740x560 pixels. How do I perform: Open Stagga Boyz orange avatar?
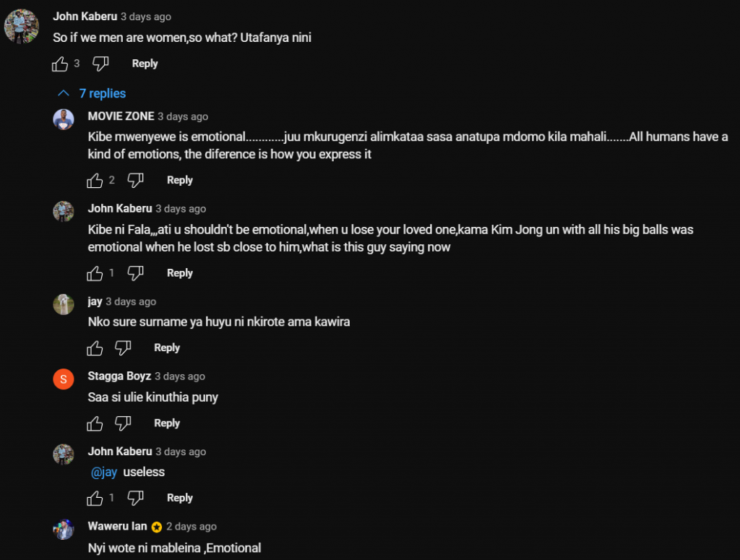(x=64, y=379)
